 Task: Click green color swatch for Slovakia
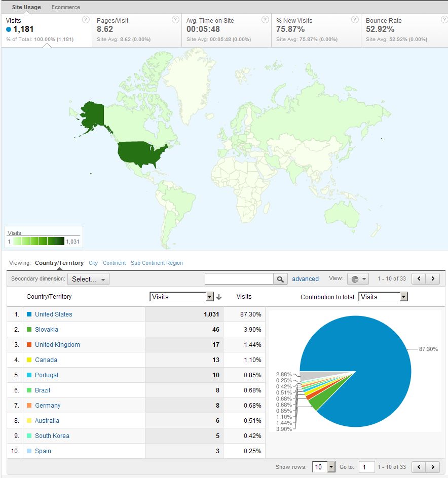click(x=29, y=330)
